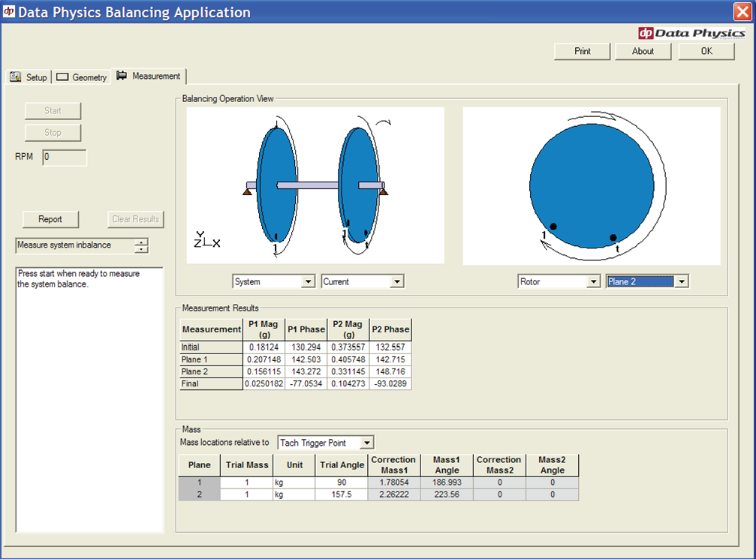Select the Final measurement row header
This screenshot has height=559, width=756.
pyautogui.click(x=211, y=383)
